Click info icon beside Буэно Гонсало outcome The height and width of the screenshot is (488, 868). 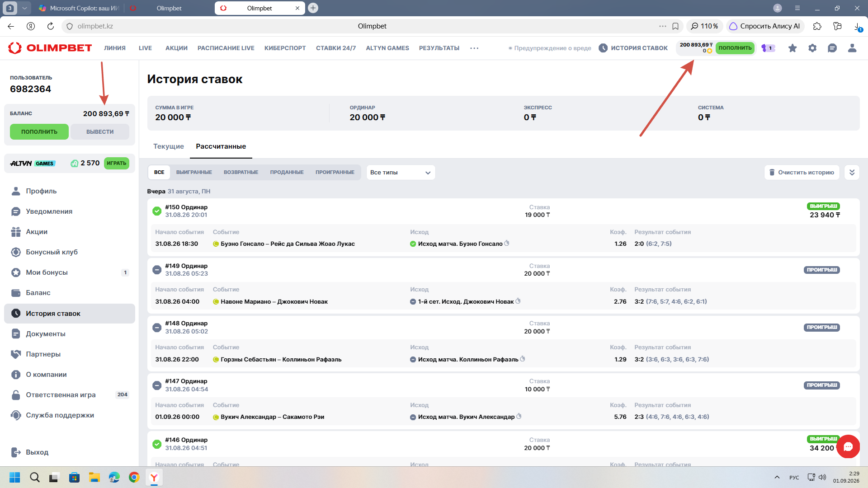pos(507,243)
